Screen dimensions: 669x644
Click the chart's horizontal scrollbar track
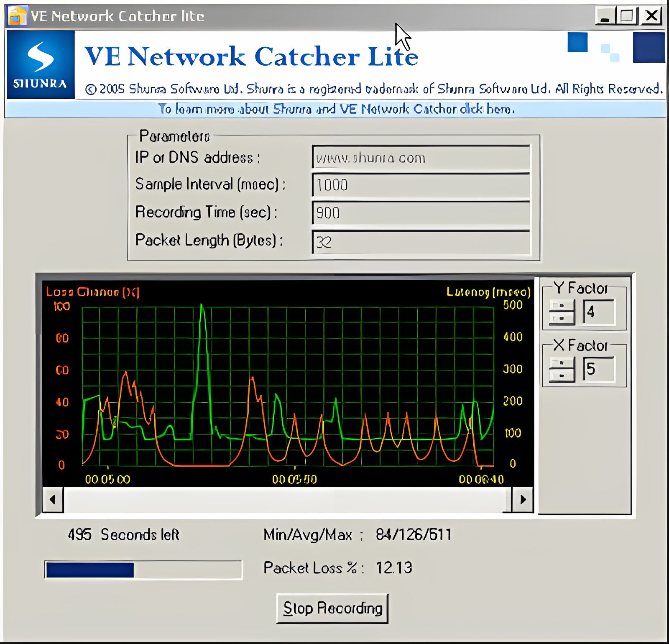click(x=288, y=499)
